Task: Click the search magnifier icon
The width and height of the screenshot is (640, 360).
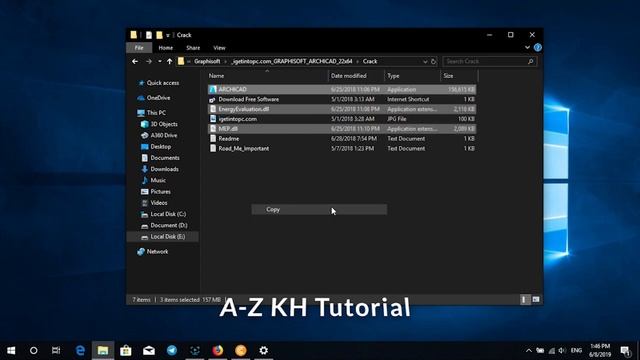Action: click(531, 61)
